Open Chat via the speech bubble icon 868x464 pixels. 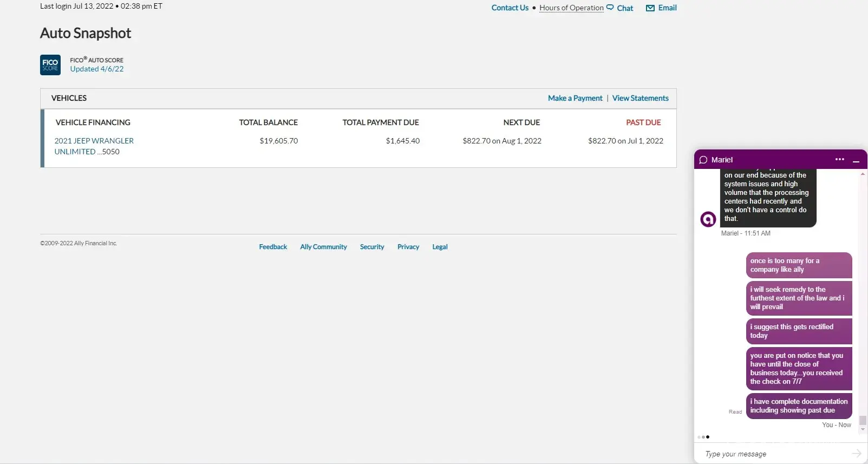coord(610,8)
